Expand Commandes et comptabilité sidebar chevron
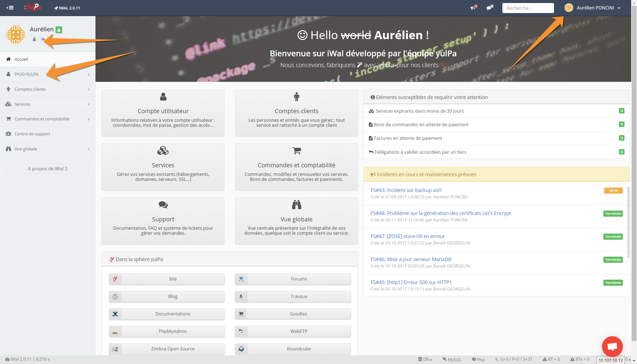 [89, 119]
